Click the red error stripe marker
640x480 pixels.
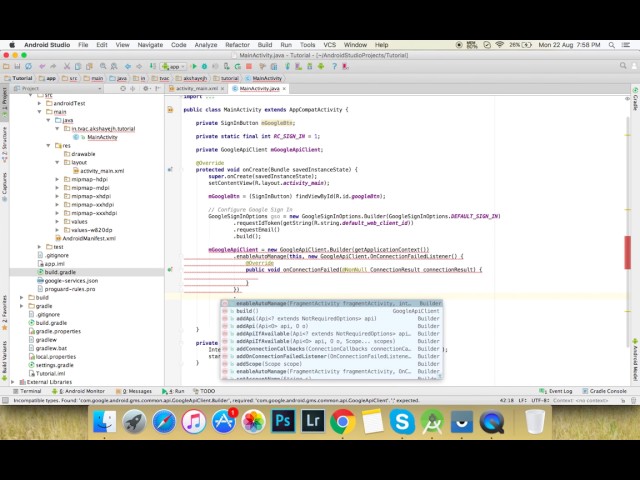(x=627, y=252)
